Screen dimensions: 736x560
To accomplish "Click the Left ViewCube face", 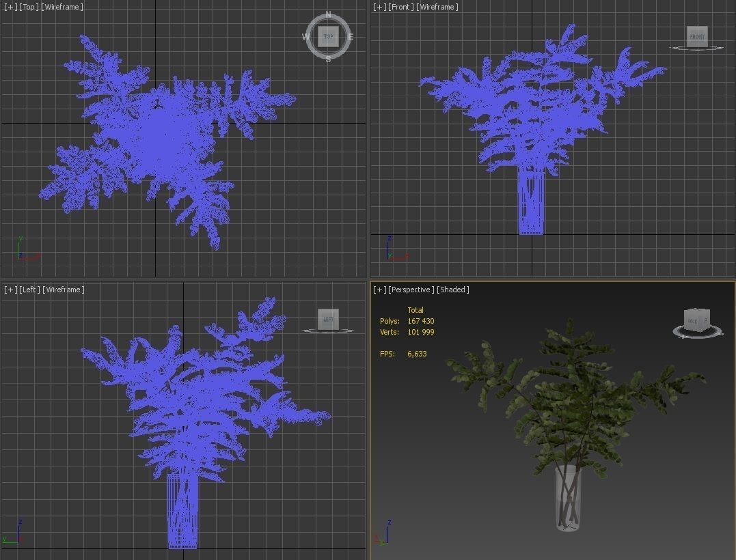I will click(328, 320).
